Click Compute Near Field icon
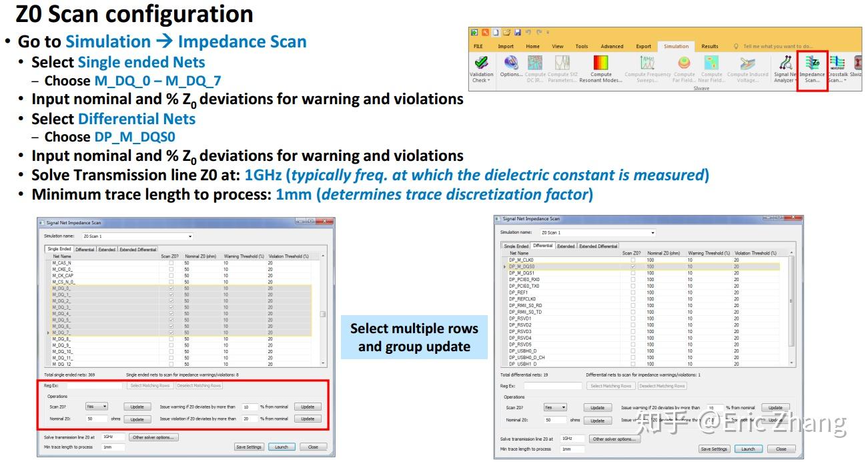 pyautogui.click(x=712, y=63)
